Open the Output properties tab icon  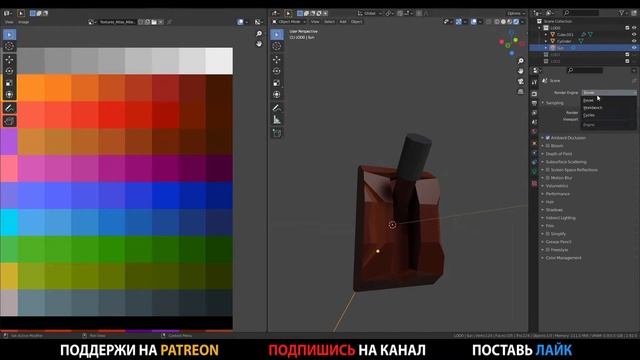[534, 104]
